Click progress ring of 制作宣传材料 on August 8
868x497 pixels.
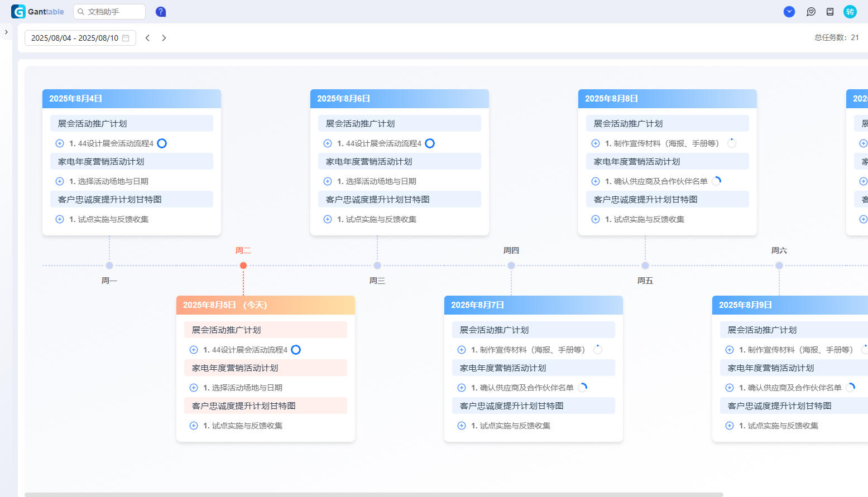[732, 143]
